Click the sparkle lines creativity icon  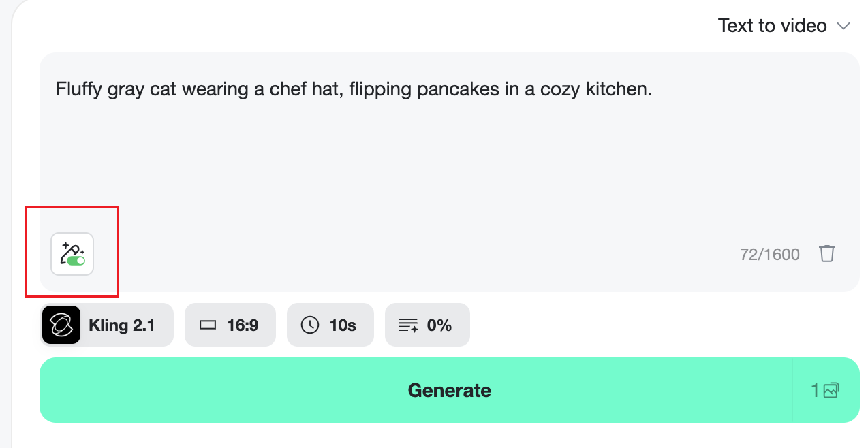point(408,325)
